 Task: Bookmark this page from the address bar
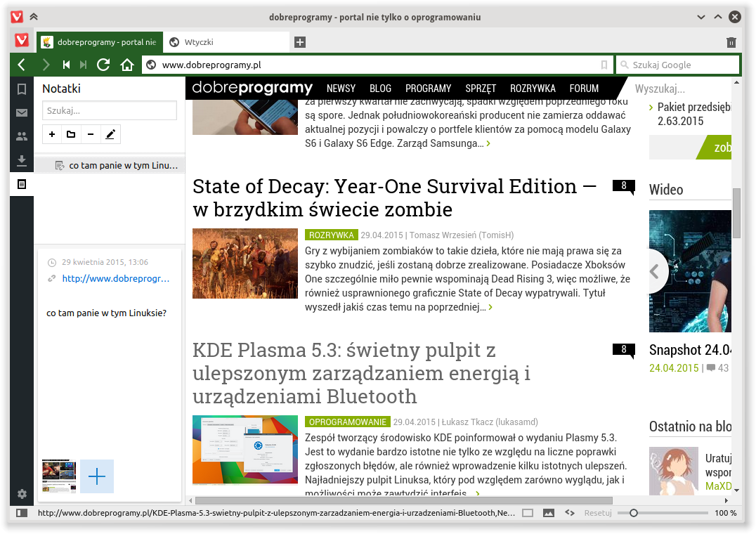click(x=604, y=65)
